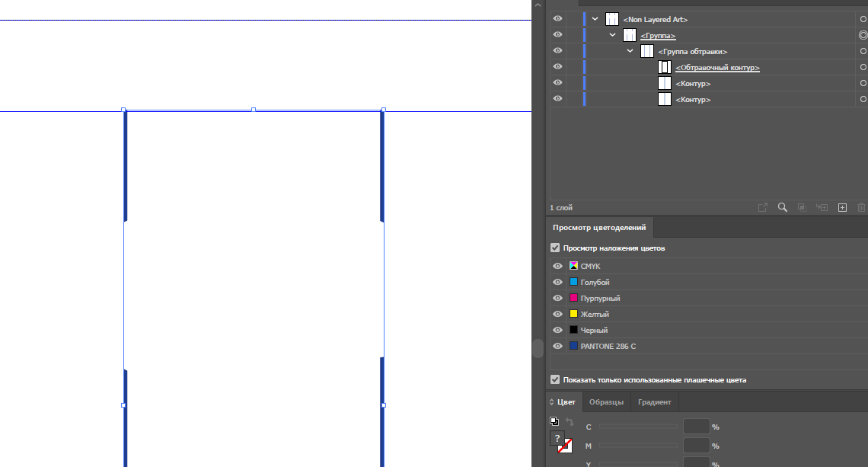Image resolution: width=868 pixels, height=467 pixels.
Task: Collapse the 'Non Layered Art' layer
Action: point(595,19)
